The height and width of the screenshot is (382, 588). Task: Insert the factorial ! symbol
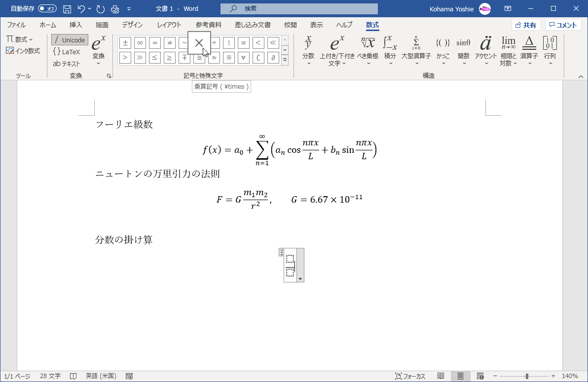tap(229, 43)
